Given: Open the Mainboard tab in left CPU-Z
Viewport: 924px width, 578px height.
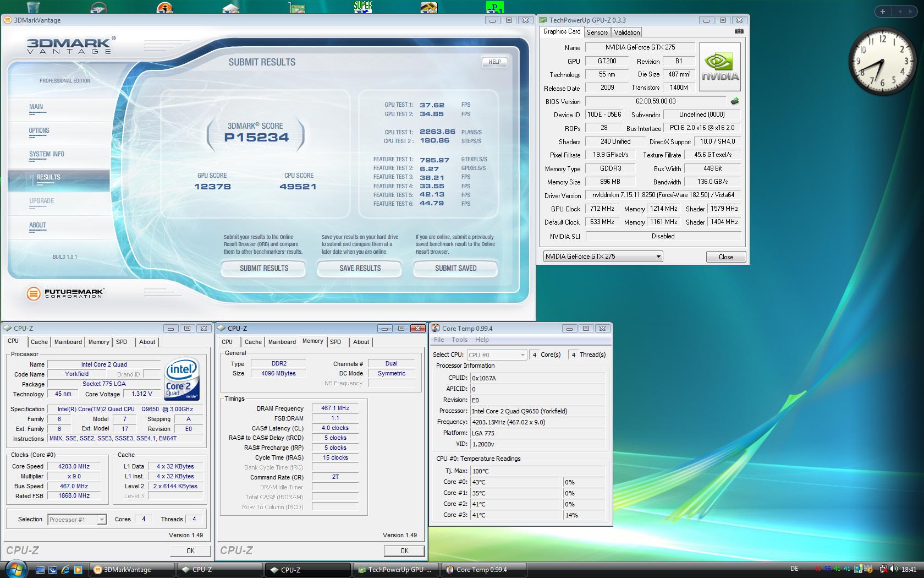Looking at the screenshot, I should (x=68, y=342).
